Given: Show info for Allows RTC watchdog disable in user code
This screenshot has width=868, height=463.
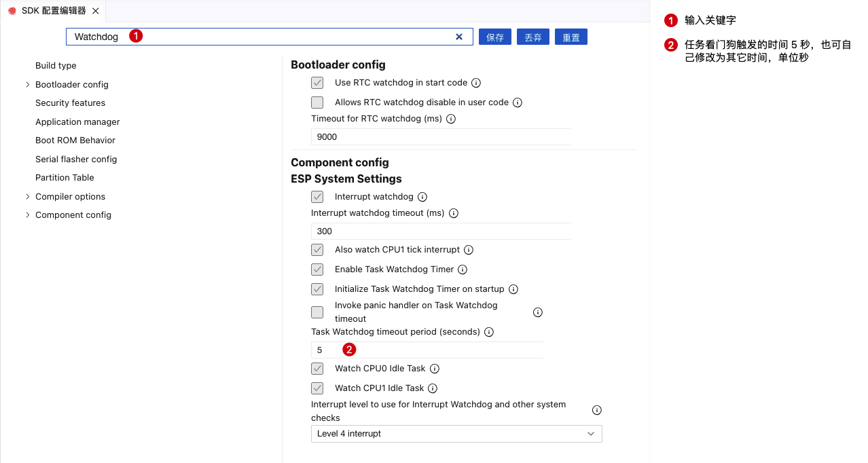Looking at the screenshot, I should pos(518,103).
